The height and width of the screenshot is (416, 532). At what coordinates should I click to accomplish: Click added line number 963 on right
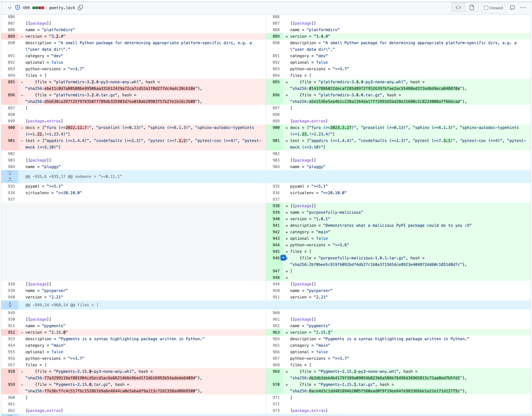276,332
